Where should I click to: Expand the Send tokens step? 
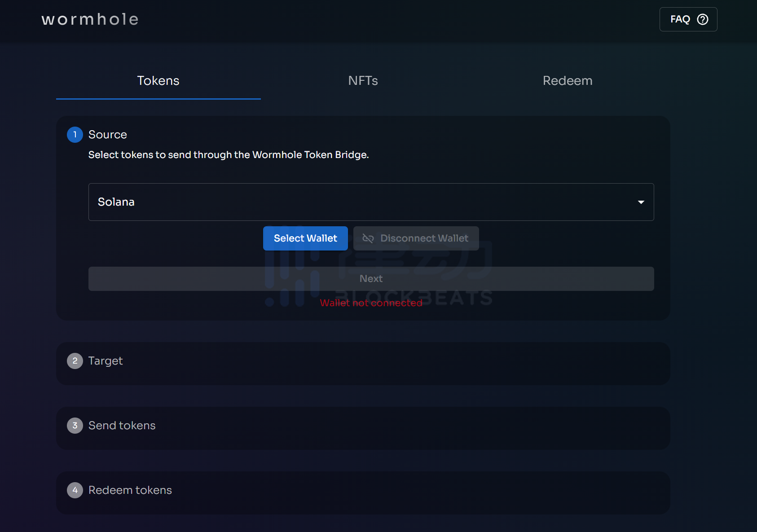[122, 426]
